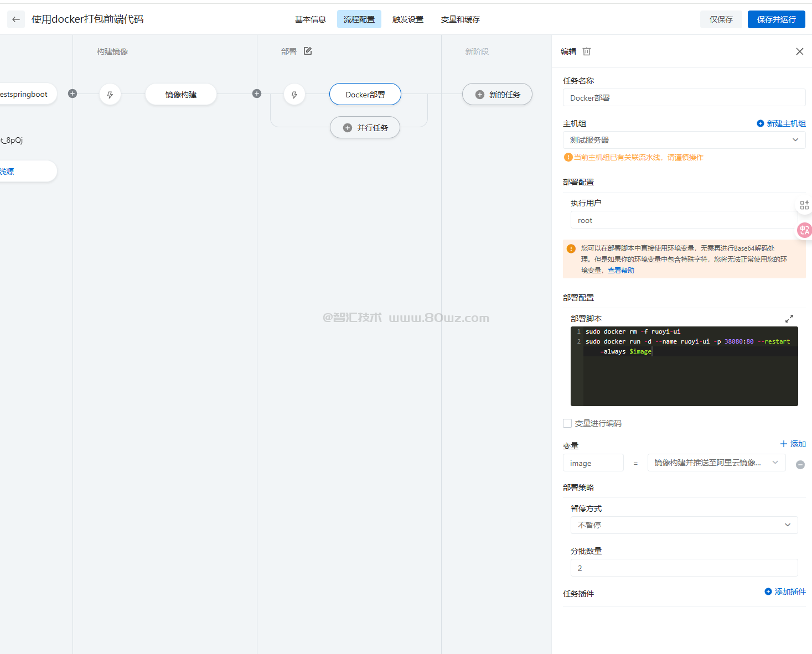Click the 分批数量 input field
The image size is (812, 654).
tap(684, 568)
